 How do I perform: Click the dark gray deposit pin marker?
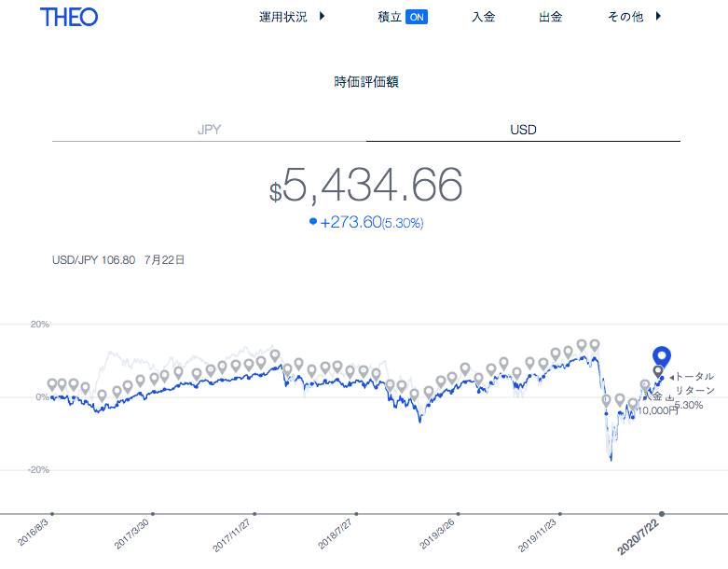pos(658,371)
